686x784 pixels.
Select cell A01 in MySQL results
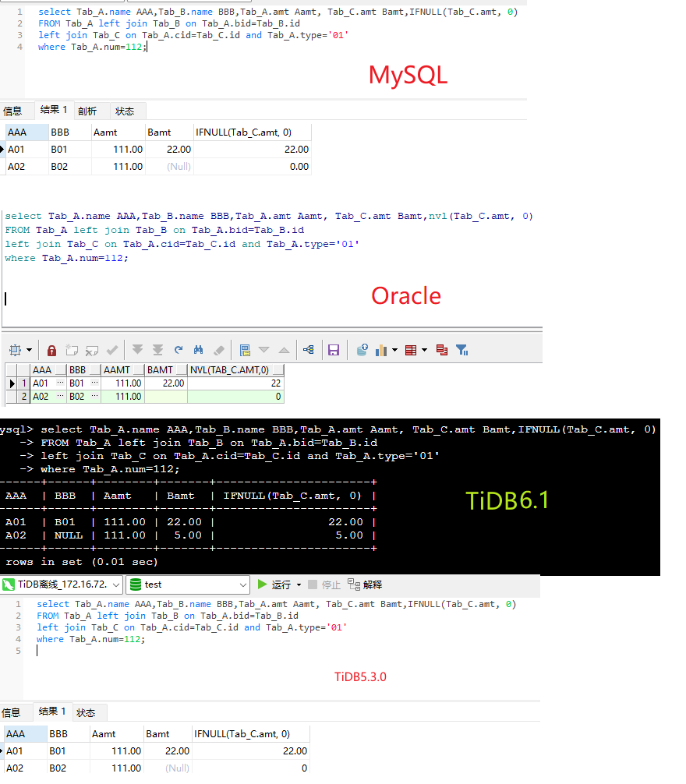(27, 150)
